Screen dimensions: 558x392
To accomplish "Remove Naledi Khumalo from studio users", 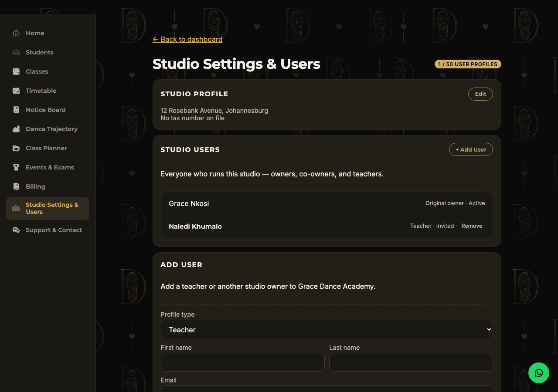I will tap(472, 226).
